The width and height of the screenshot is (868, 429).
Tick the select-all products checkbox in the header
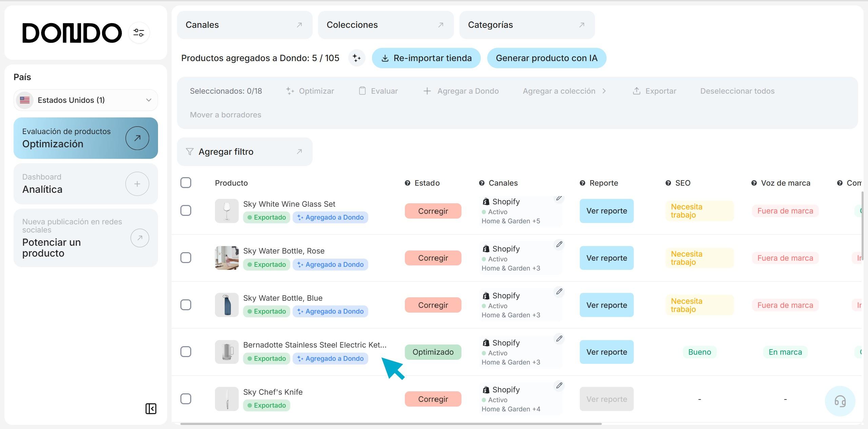186,183
